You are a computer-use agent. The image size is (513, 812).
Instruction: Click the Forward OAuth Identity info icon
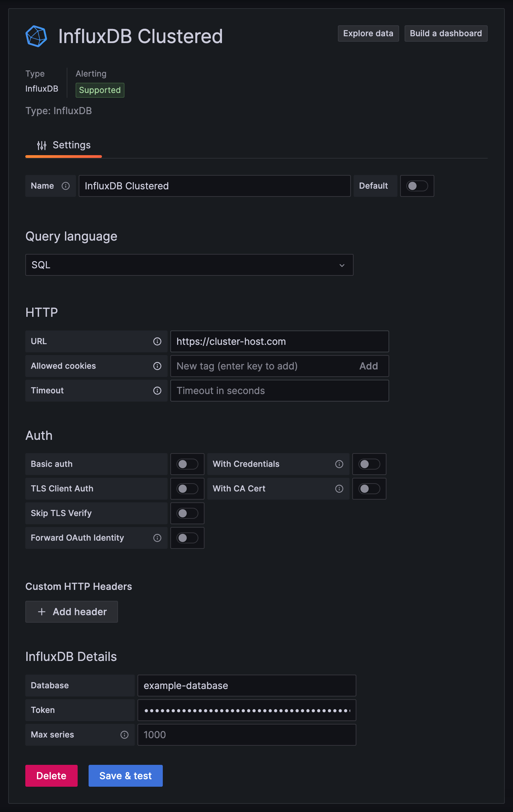tap(157, 538)
